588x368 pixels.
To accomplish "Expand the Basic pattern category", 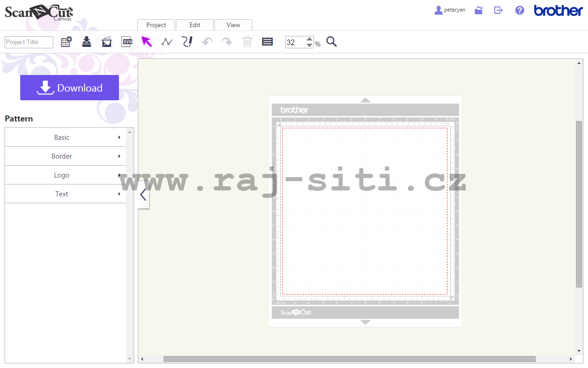I will [x=62, y=137].
